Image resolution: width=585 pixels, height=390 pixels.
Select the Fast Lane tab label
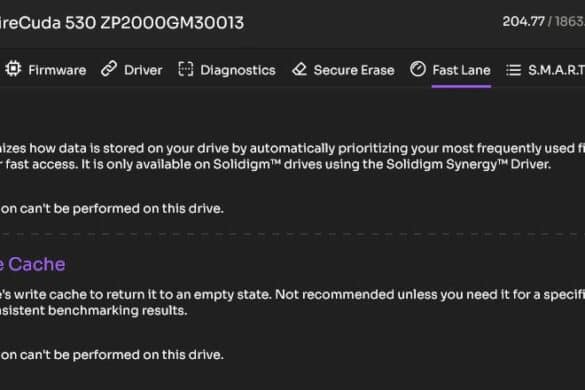tap(461, 70)
